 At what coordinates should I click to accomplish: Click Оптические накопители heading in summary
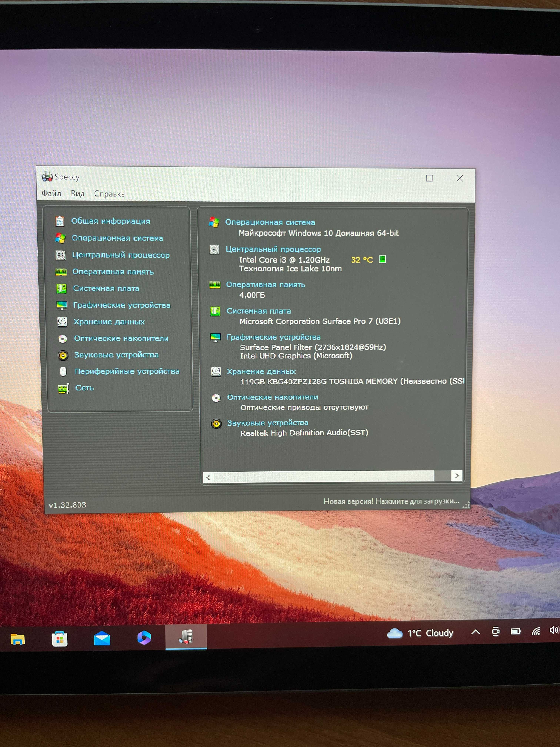273,397
